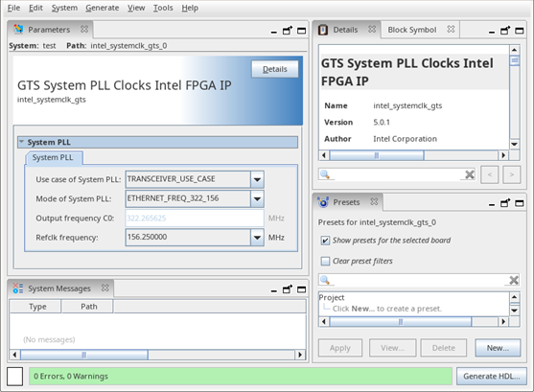The width and height of the screenshot is (534, 392).
Task: Open the System menu
Action: point(64,8)
